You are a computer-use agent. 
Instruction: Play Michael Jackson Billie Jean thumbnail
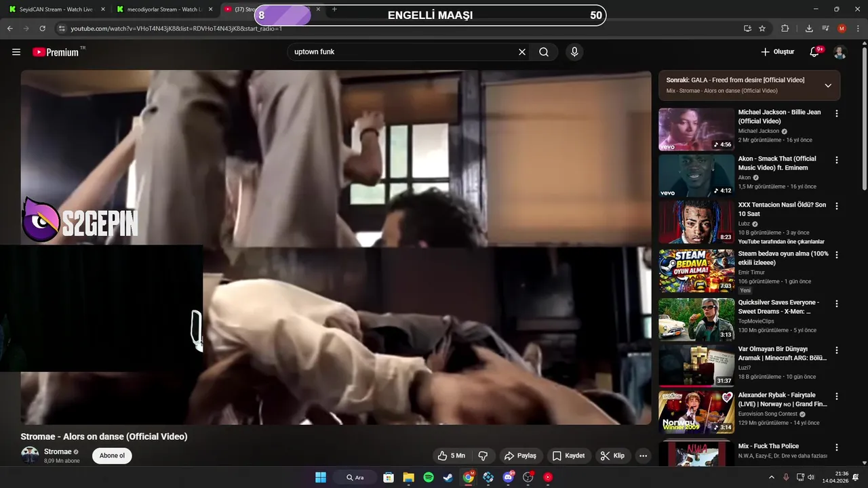696,129
